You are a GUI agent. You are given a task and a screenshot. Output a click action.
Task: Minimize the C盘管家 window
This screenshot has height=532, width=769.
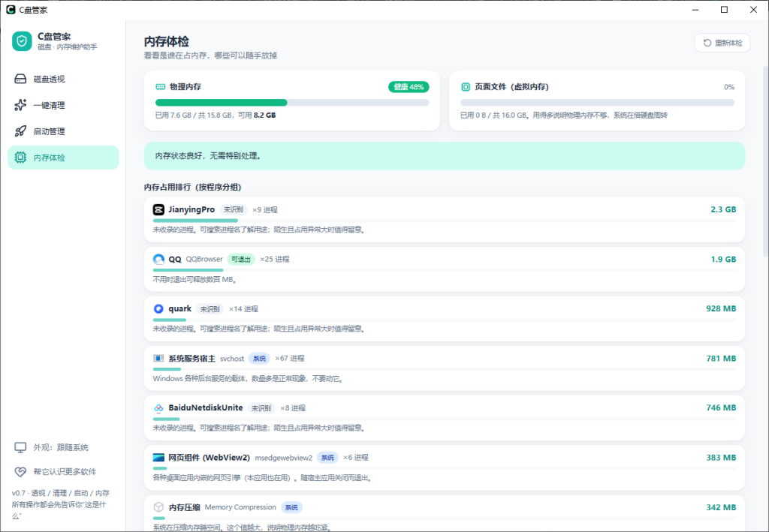[x=695, y=10]
